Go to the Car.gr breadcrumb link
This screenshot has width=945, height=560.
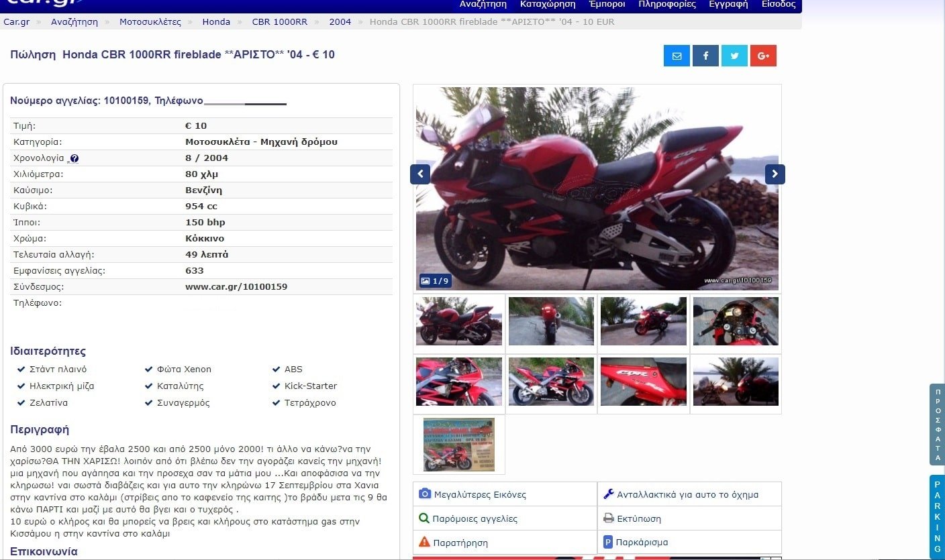16,21
